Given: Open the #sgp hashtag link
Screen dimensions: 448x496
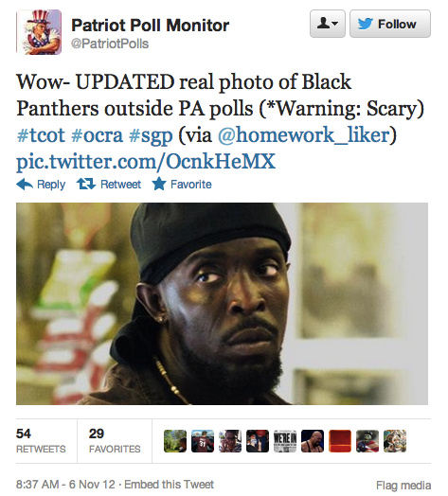Looking at the screenshot, I should point(151,136).
